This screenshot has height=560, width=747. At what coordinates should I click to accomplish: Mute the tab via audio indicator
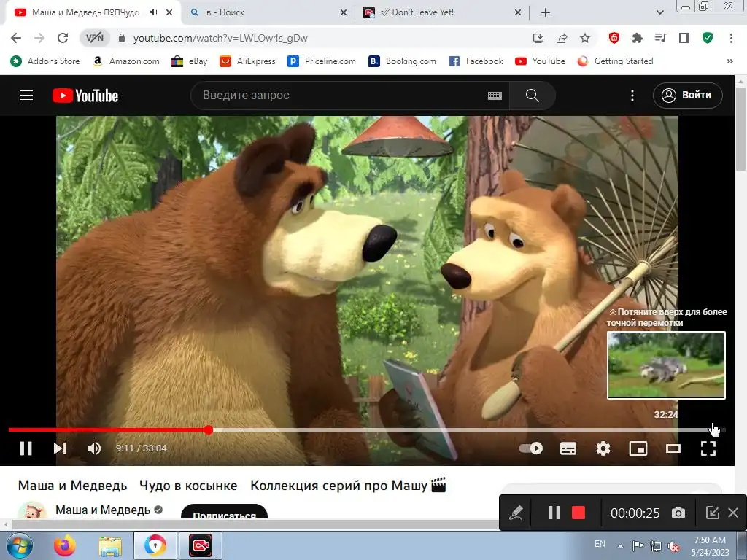pos(153,12)
